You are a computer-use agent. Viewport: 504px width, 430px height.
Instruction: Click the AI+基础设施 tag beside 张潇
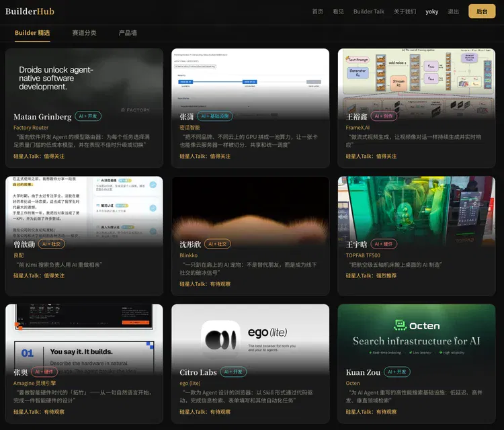coord(215,116)
